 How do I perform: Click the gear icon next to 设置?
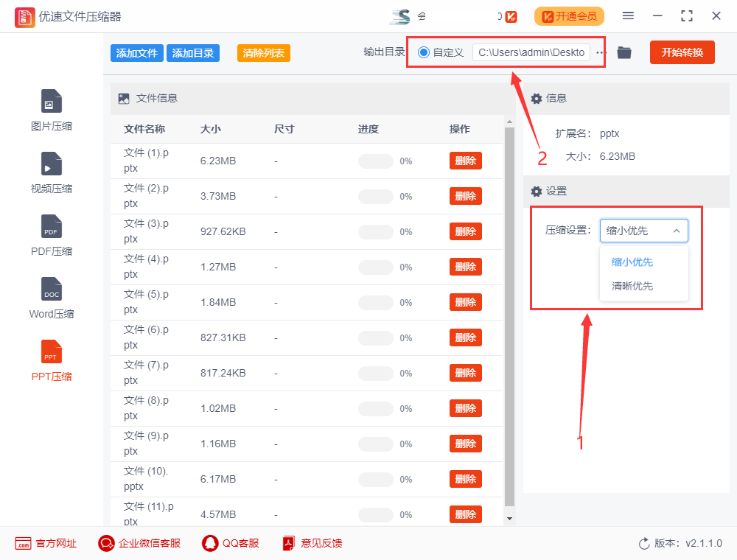tap(537, 191)
